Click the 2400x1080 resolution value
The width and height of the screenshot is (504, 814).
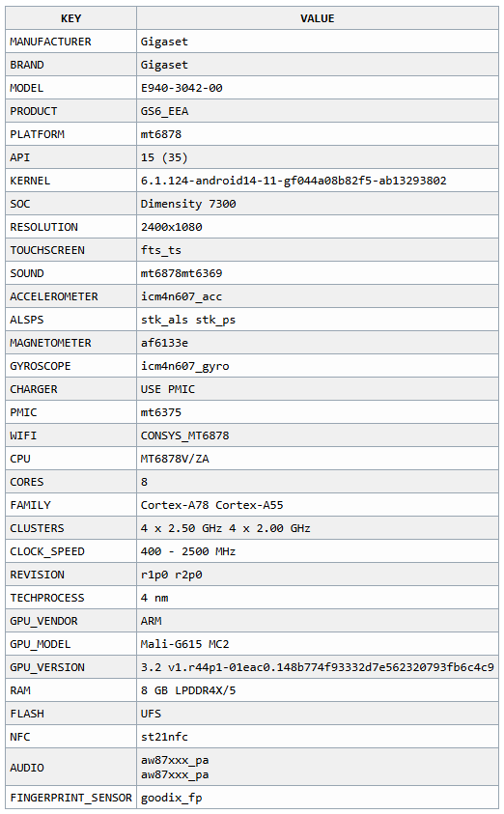point(171,227)
